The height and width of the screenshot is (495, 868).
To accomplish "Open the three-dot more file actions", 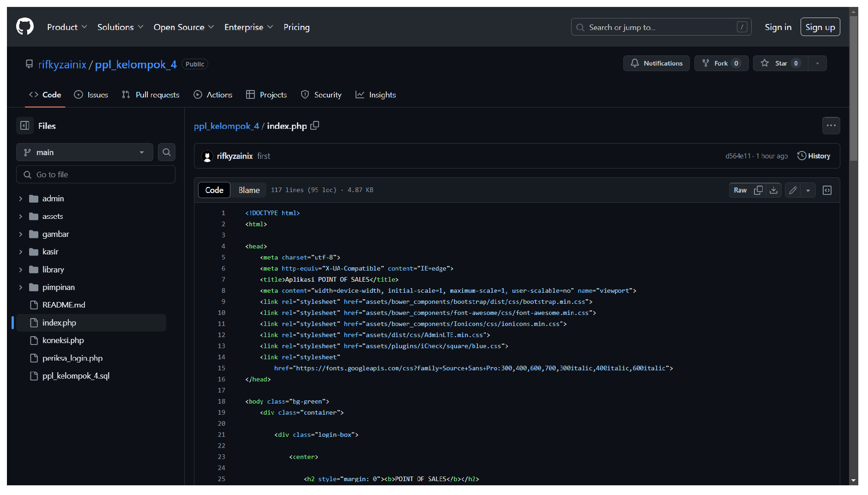I will click(x=831, y=126).
